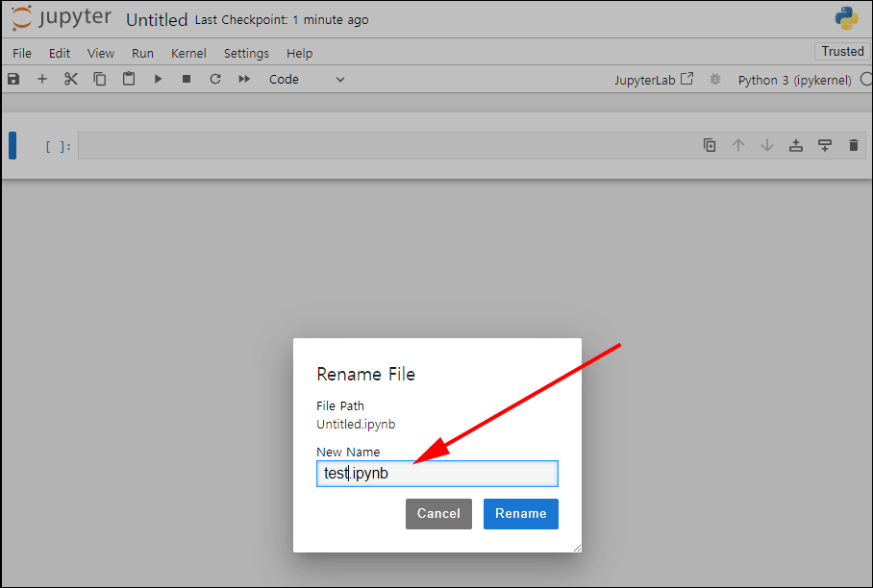
Task: Open the Help menu
Action: coord(300,54)
